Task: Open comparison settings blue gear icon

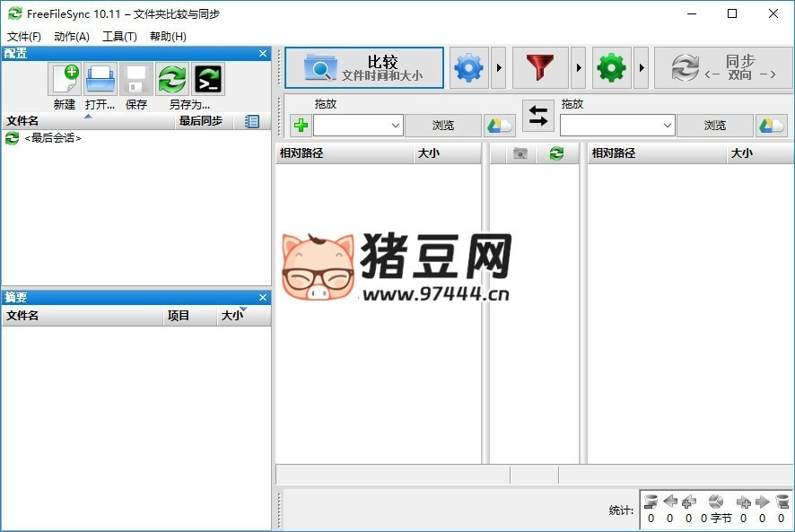Action: [469, 68]
